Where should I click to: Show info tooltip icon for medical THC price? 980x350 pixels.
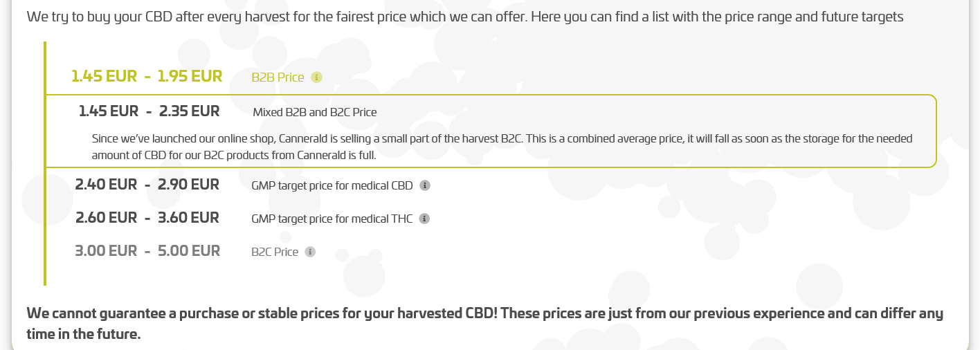[x=424, y=219]
